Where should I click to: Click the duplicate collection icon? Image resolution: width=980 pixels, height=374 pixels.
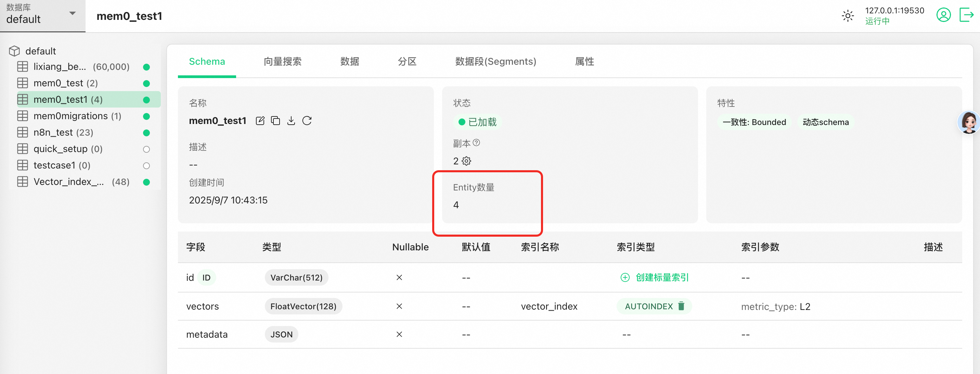click(275, 121)
